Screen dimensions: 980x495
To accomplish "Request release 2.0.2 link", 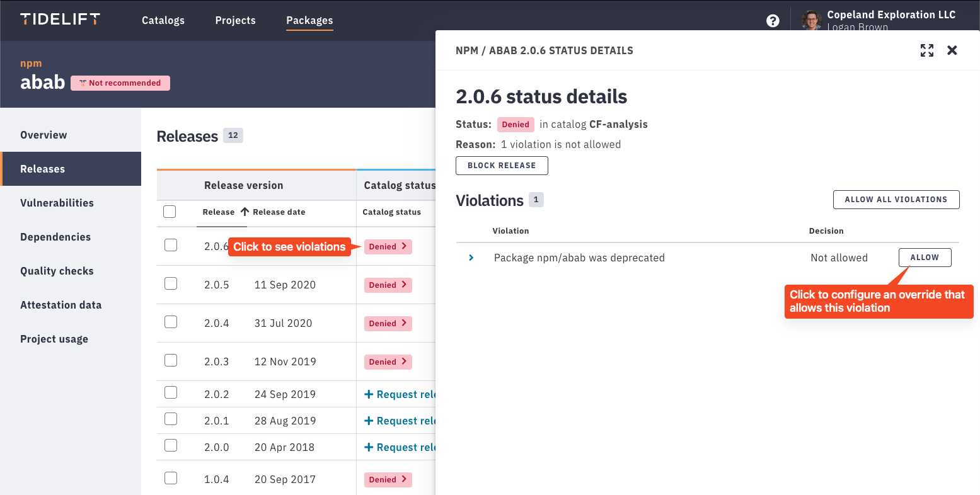I will coord(400,394).
